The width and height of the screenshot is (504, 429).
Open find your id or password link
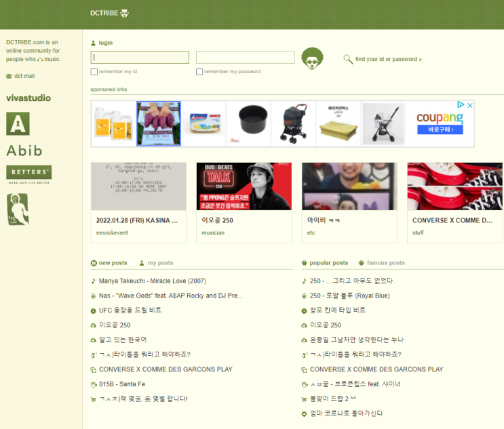[389, 59]
